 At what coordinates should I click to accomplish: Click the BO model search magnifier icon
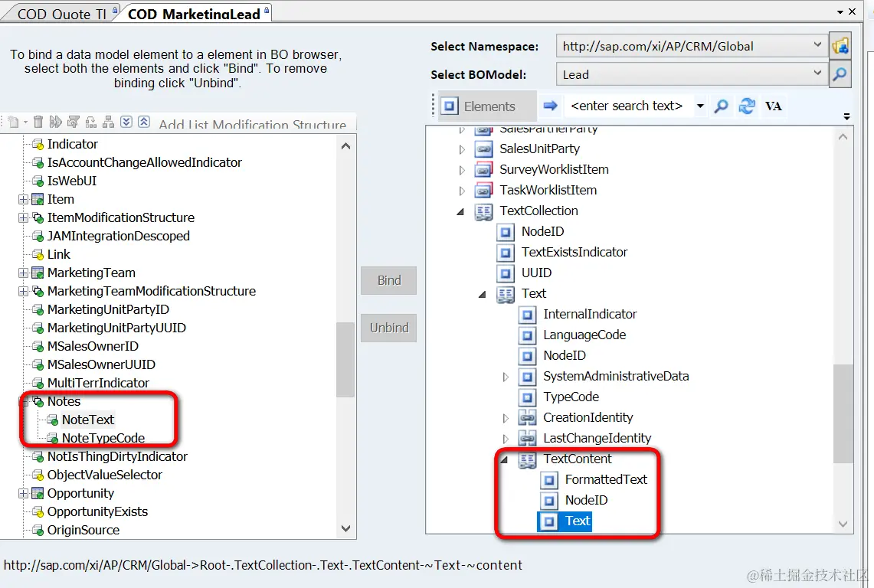tap(840, 74)
